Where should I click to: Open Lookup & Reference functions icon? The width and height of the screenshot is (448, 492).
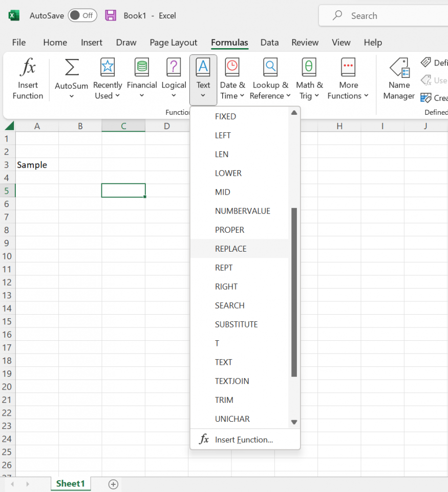(x=270, y=68)
